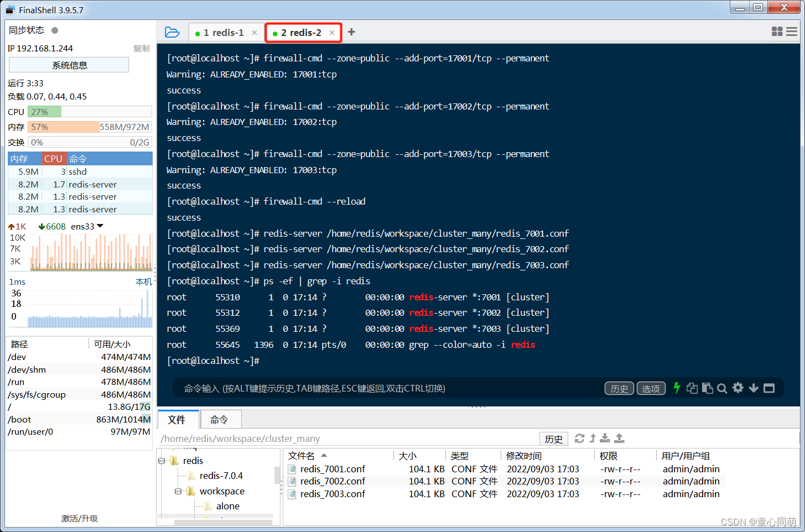Sort processes by CPU column

[x=54, y=159]
